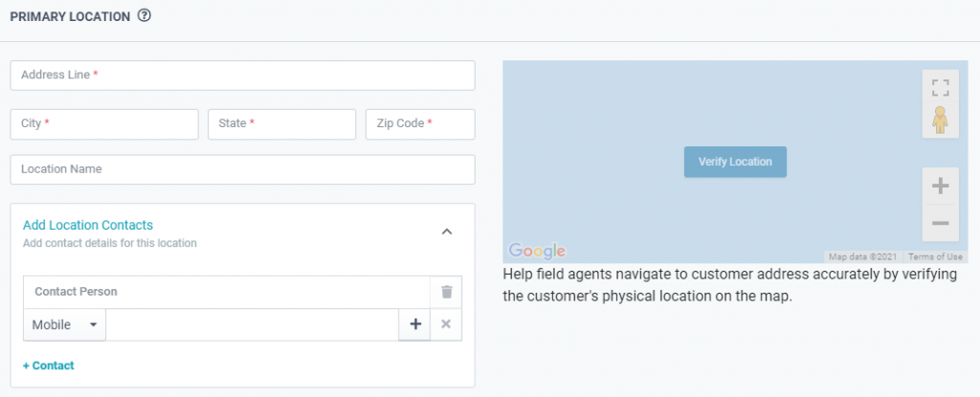Screen dimensions: 980x397
Task: Select the State input field
Action: [281, 123]
